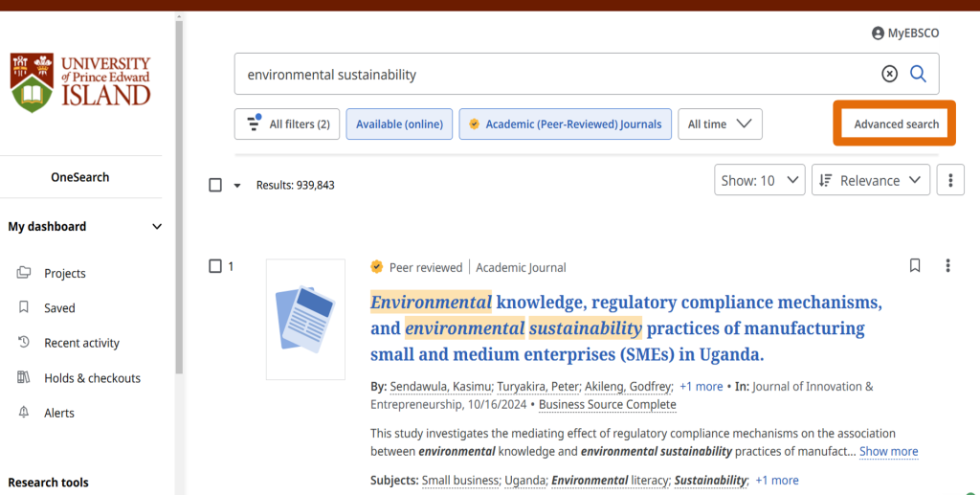This screenshot has height=495, width=980.
Task: Expand the All time date dropdown
Action: click(x=720, y=124)
